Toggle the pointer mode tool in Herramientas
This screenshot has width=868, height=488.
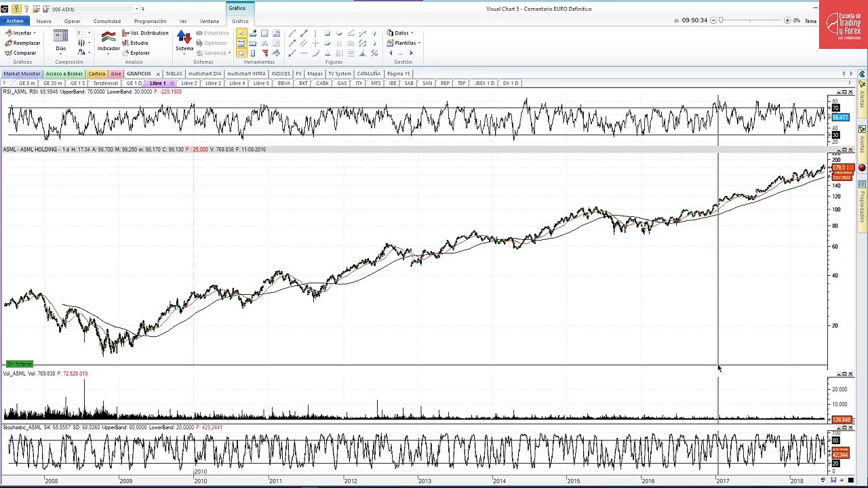coord(241,33)
